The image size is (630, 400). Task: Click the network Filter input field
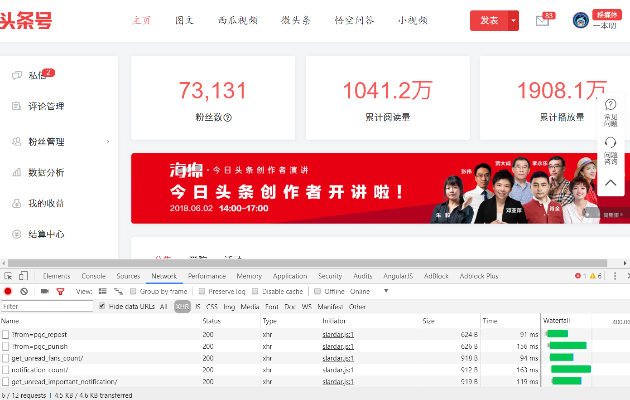45,306
